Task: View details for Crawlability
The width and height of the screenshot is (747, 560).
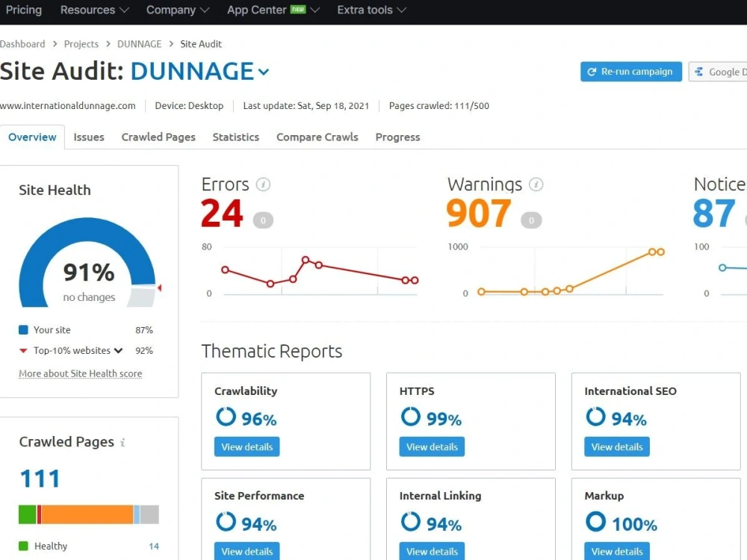Action: 247,447
